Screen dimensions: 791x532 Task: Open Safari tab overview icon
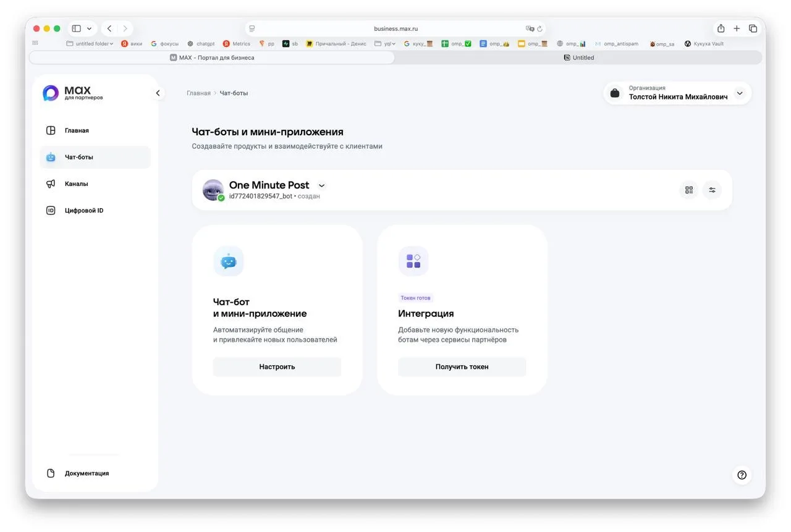point(753,28)
